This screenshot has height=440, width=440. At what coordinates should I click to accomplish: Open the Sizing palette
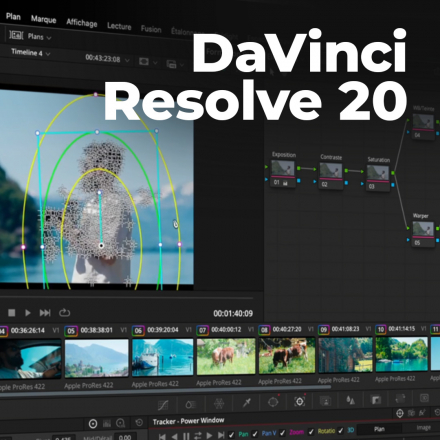pyautogui.click(x=400, y=398)
